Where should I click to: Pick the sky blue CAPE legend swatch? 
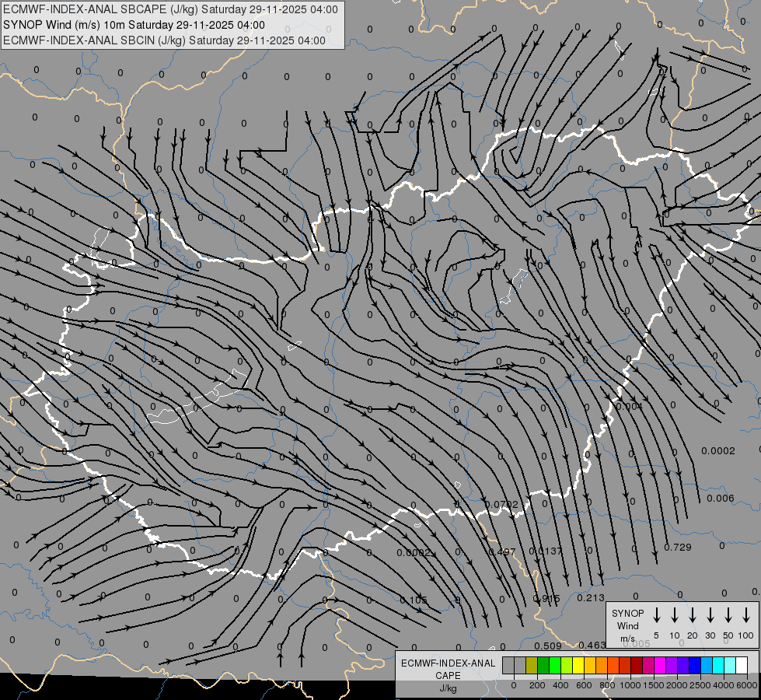[x=706, y=665]
